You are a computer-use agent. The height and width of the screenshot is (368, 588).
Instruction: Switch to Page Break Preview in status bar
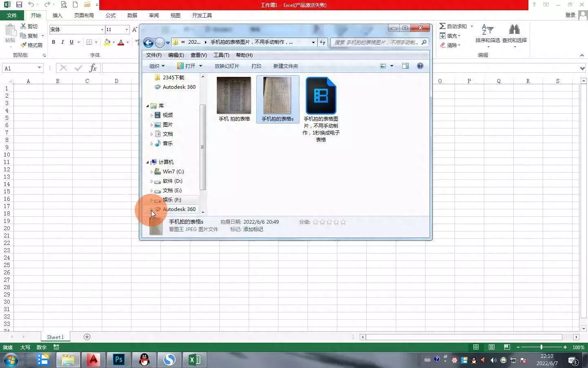(507, 347)
